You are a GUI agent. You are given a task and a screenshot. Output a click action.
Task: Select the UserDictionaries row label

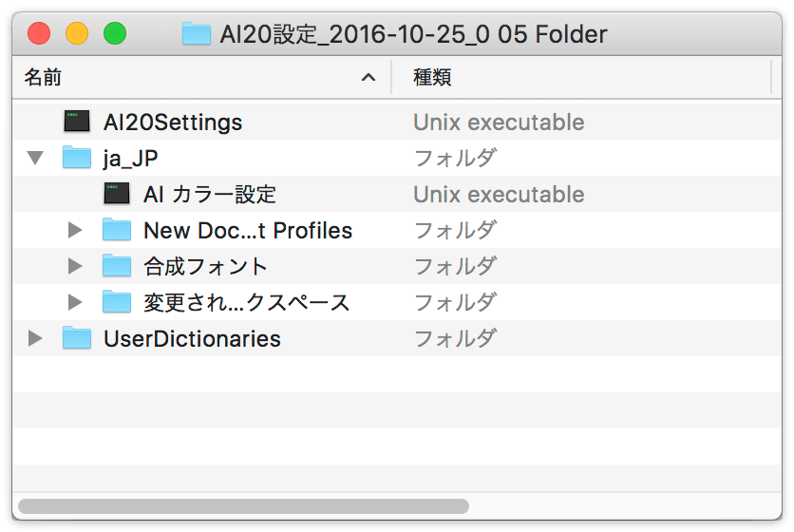192,338
